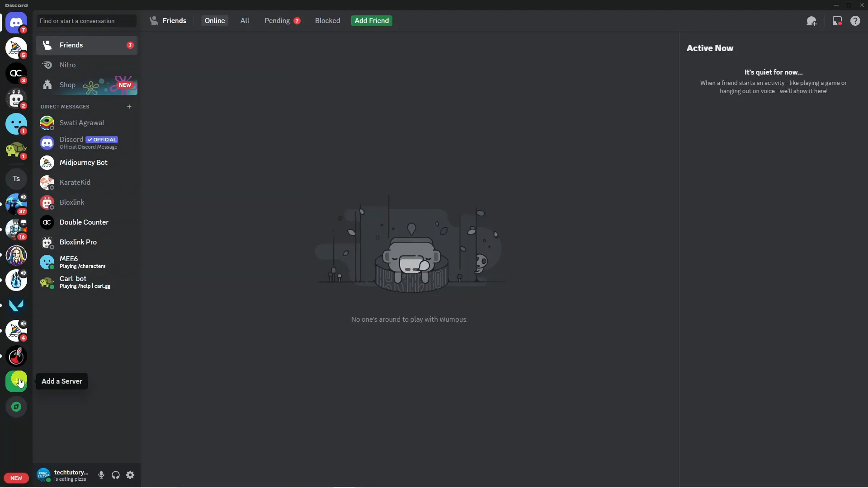
Task: Click Find or start a conversation field
Action: (87, 20)
